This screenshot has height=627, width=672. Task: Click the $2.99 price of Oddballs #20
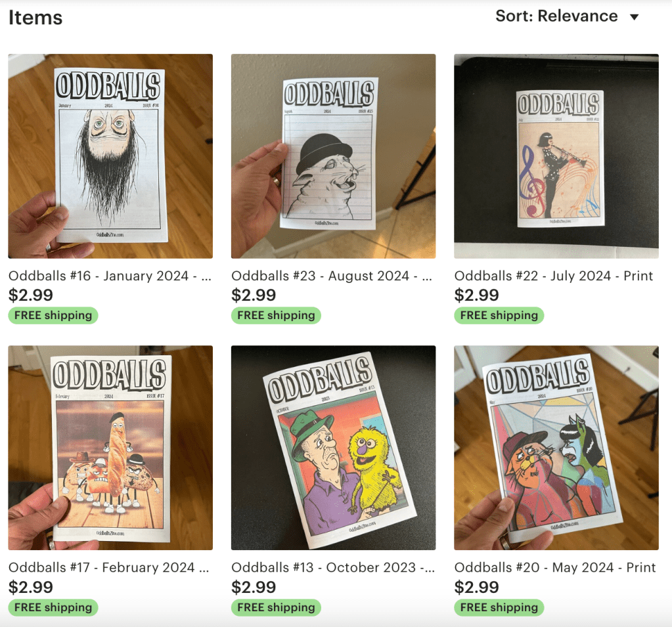[x=476, y=587]
